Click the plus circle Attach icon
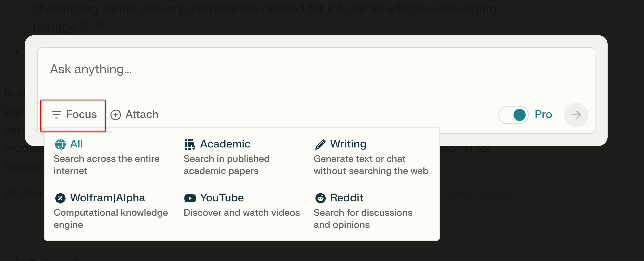The width and height of the screenshot is (644, 261). (x=116, y=115)
